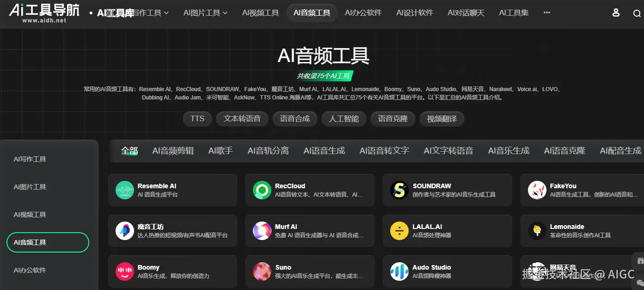The height and width of the screenshot is (290, 644).
Task: Open the FakeYou card title
Action: tap(563, 186)
